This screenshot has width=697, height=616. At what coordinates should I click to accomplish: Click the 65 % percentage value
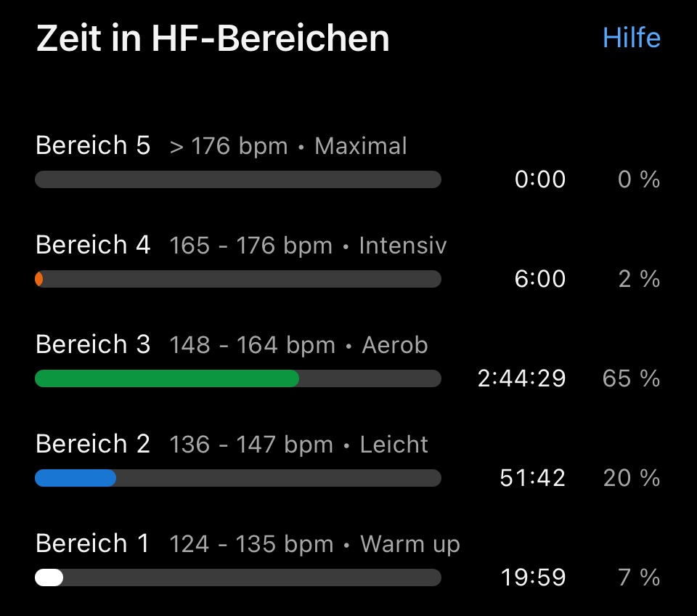pos(631,378)
